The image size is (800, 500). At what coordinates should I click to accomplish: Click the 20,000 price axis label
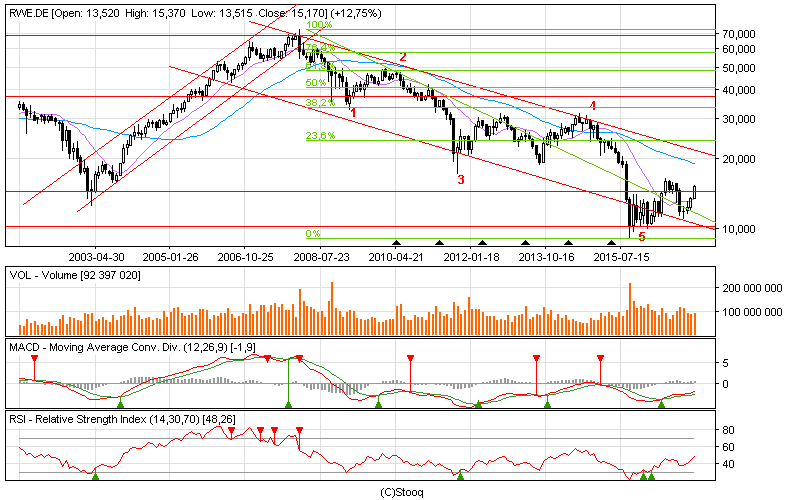739,159
